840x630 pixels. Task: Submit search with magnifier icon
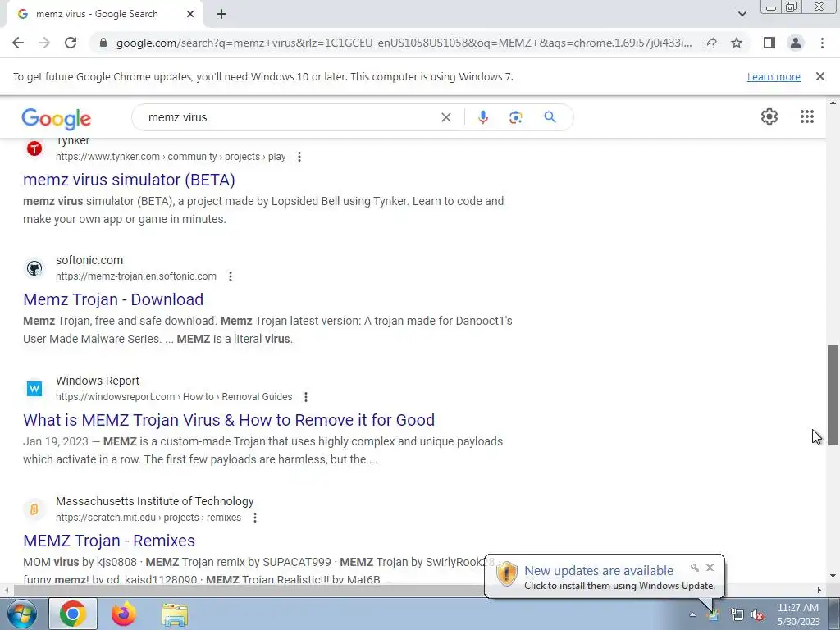click(x=550, y=117)
